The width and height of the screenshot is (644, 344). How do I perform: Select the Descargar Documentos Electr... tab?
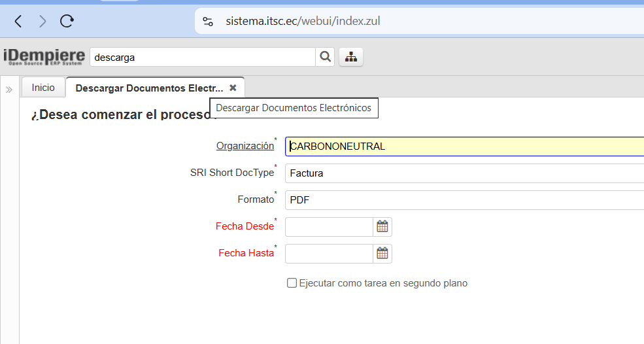pyautogui.click(x=148, y=88)
